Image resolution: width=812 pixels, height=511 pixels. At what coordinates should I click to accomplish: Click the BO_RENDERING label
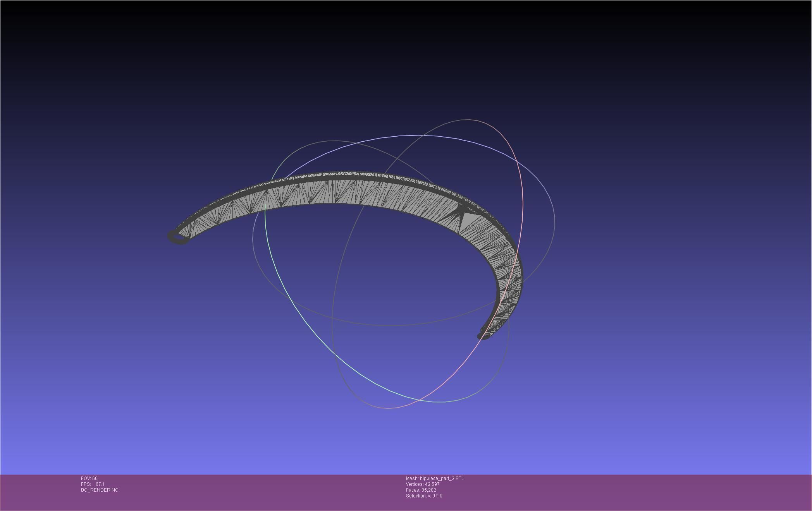click(x=100, y=490)
